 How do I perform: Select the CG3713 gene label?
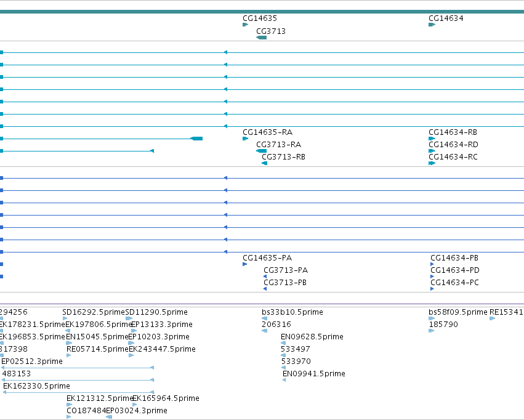[271, 31]
